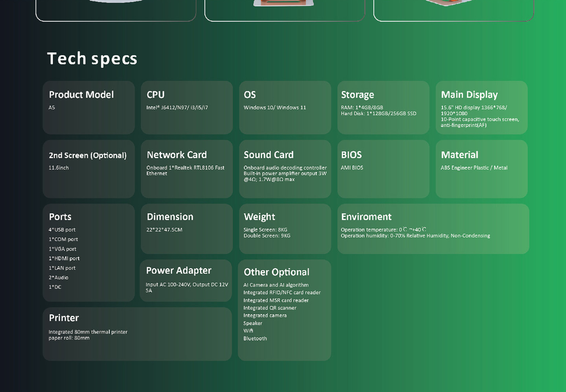
Task: Click the CPU card title
Action: 156,95
